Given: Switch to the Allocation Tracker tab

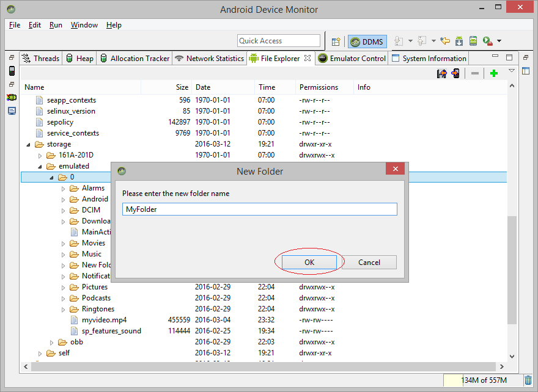Looking at the screenshot, I should 135,59.
